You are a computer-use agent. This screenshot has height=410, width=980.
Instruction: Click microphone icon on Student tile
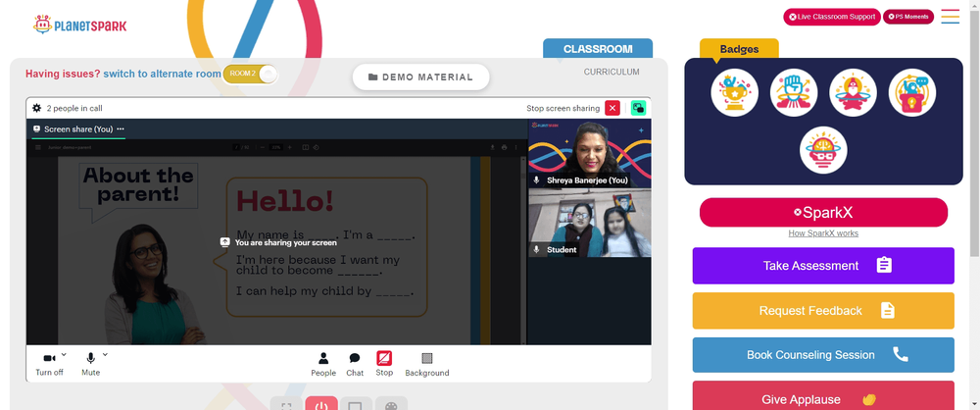coord(536,249)
